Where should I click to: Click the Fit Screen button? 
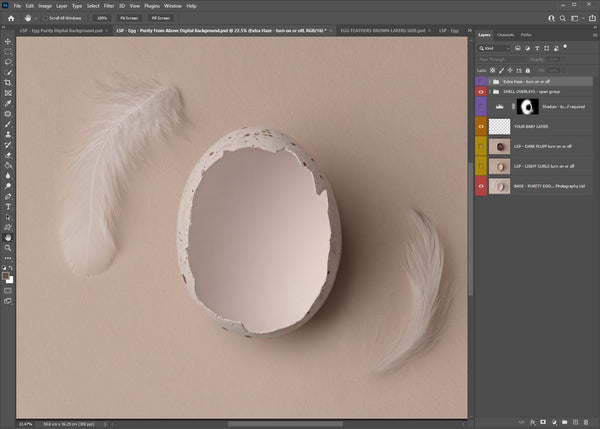click(x=130, y=18)
